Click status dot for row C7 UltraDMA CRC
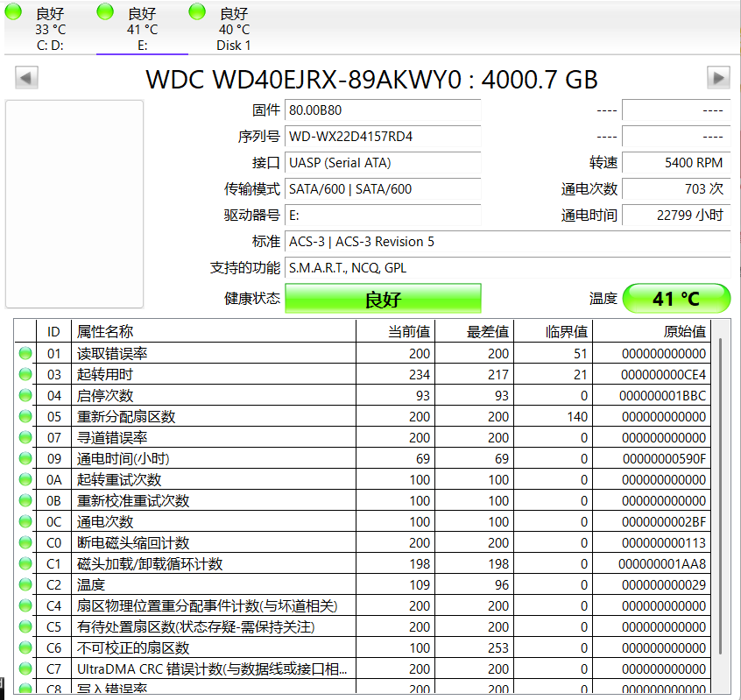 pos(25,668)
